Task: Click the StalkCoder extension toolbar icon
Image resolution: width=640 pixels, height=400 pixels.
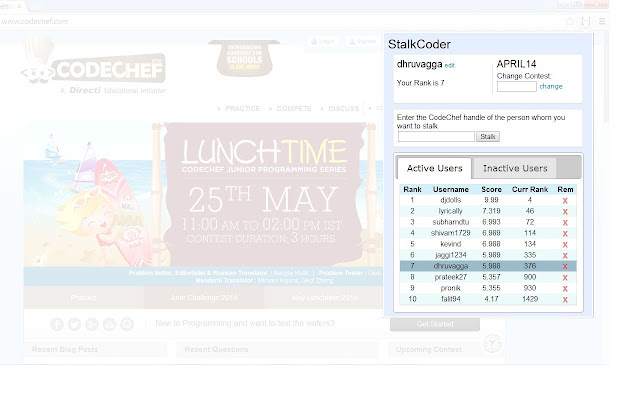Action: click(585, 20)
